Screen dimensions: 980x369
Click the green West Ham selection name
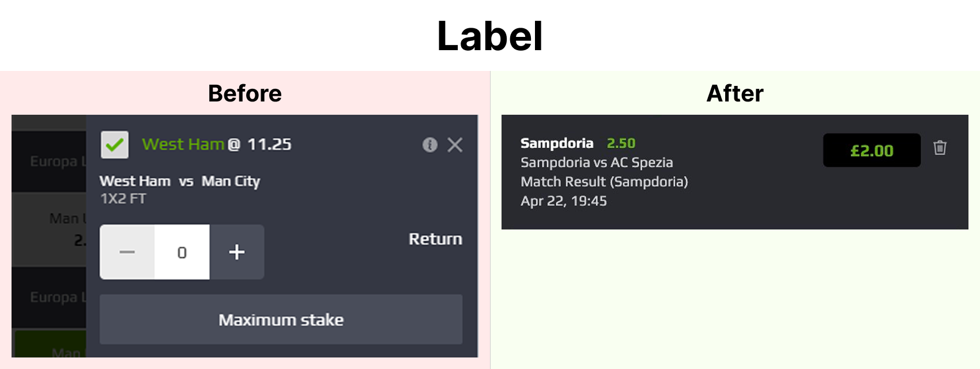click(183, 144)
